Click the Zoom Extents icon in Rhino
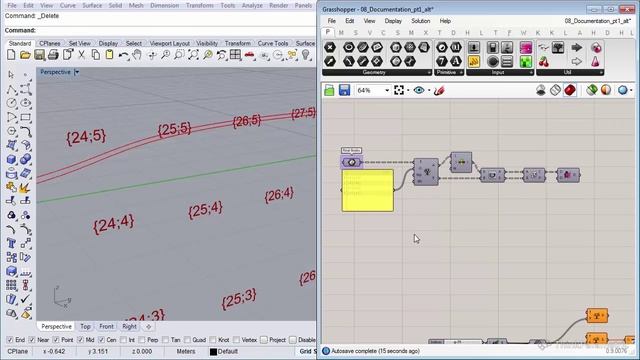640x360 pixels. click(193, 55)
